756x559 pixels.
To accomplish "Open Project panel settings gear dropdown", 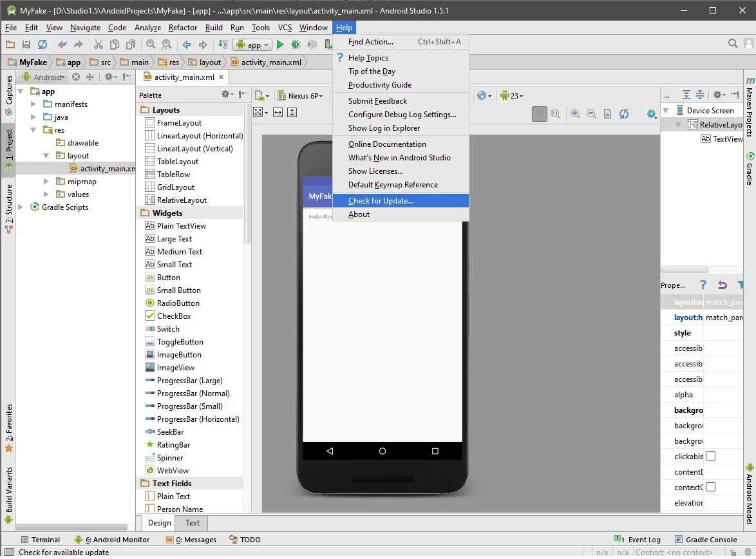I will tap(110, 77).
